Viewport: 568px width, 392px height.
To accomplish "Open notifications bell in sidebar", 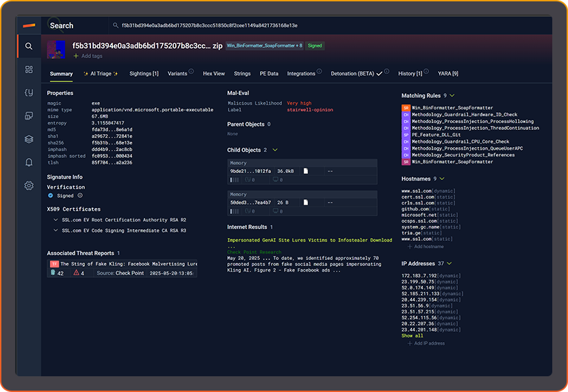I will [x=29, y=162].
